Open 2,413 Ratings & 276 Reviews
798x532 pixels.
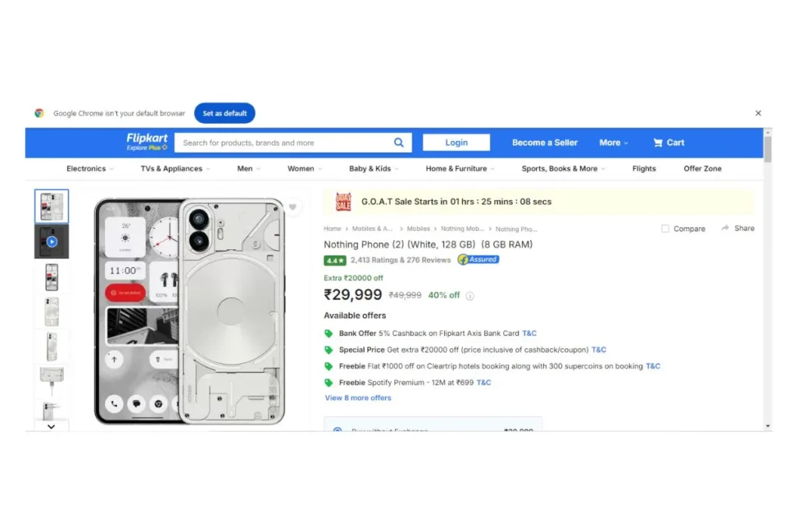point(401,260)
